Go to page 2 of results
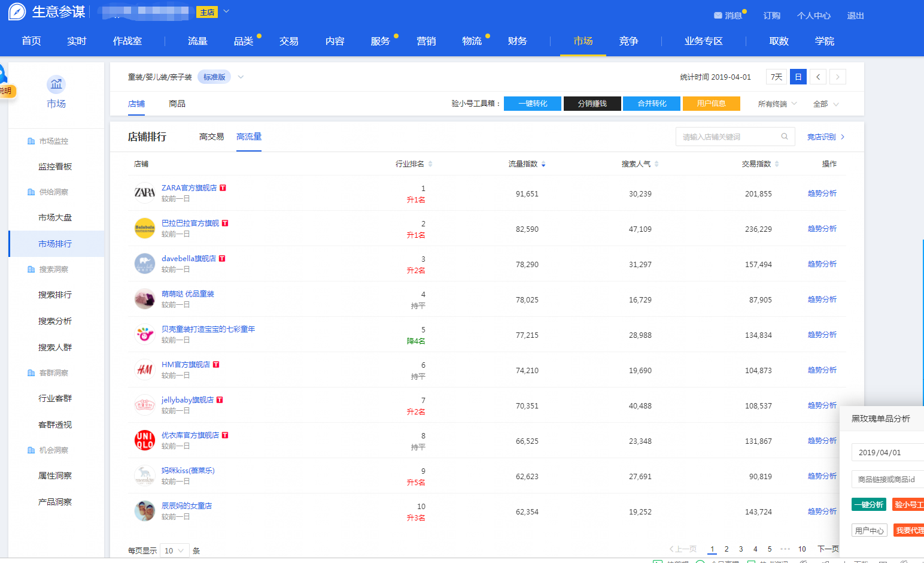The height and width of the screenshot is (563, 924). 727,549
